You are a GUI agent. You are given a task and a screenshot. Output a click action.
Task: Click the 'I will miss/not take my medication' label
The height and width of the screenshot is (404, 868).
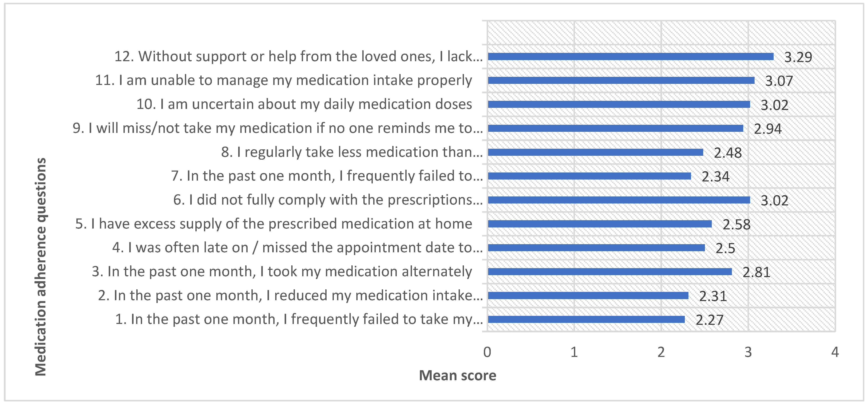pyautogui.click(x=278, y=128)
